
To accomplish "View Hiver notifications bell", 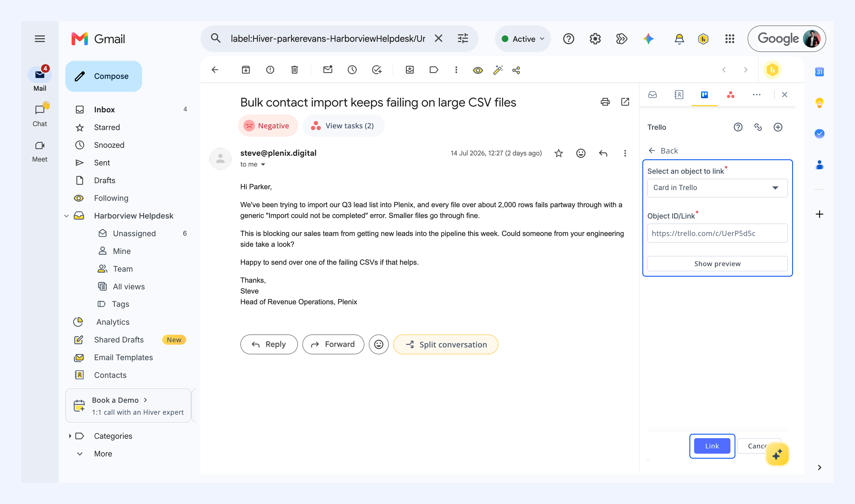I will [679, 39].
